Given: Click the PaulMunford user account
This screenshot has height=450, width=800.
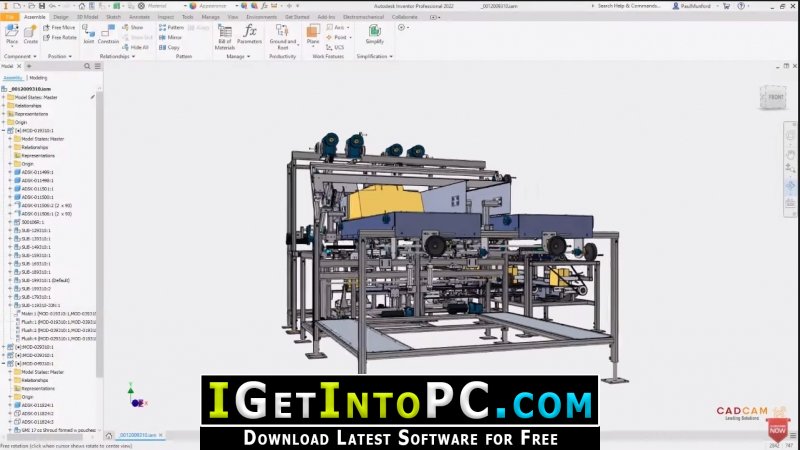Looking at the screenshot, I should coord(692,6).
